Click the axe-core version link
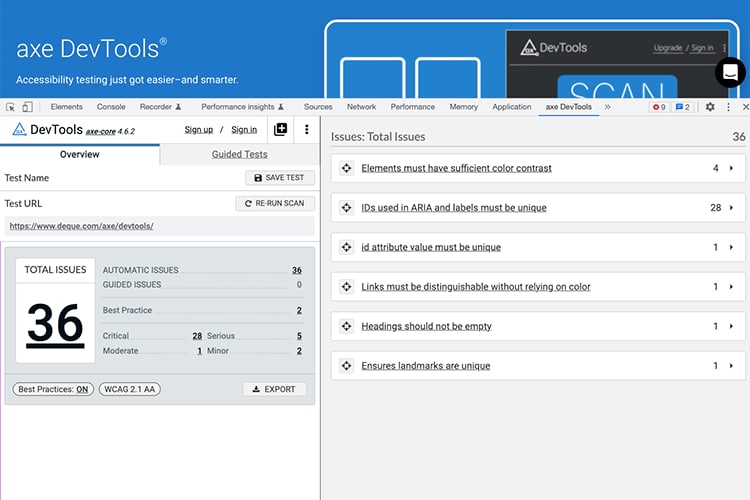 [x=101, y=131]
